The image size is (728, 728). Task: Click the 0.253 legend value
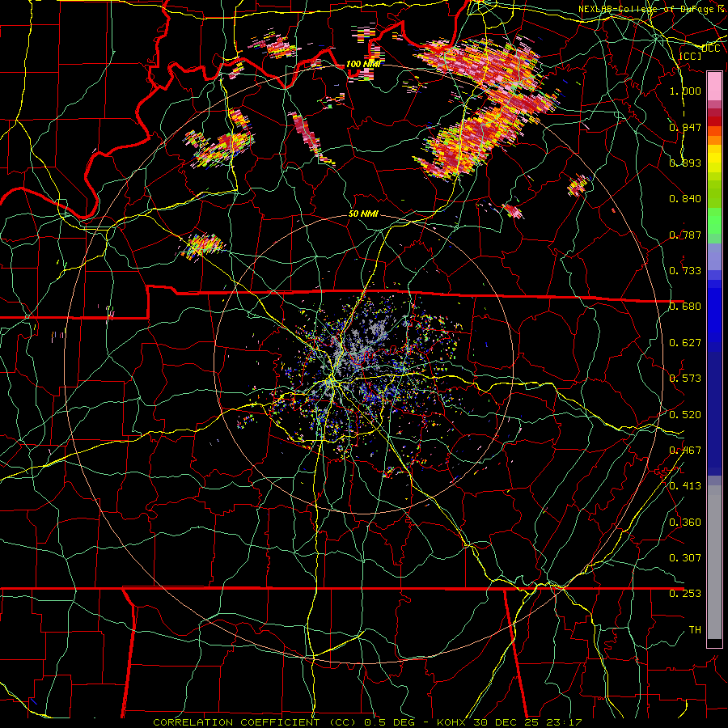click(685, 594)
